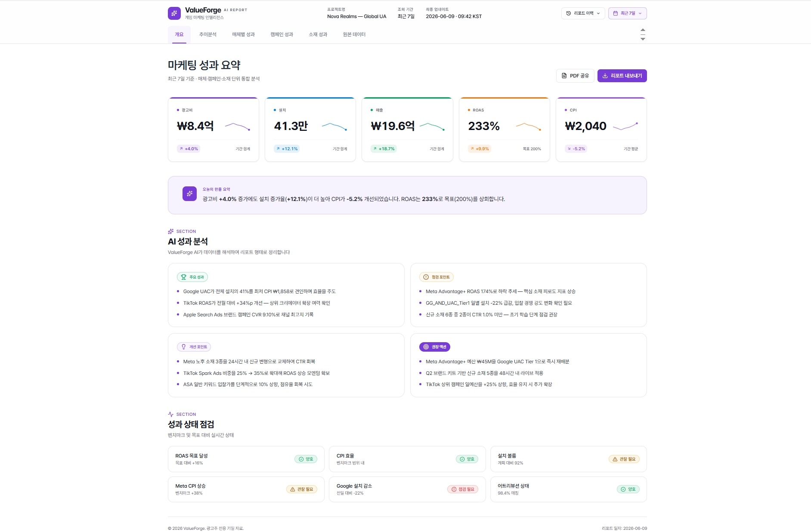The width and height of the screenshot is (811, 532).
Task: Click the 2026-06-09 · 09:42 KST timestamp
Action: [x=454, y=16]
